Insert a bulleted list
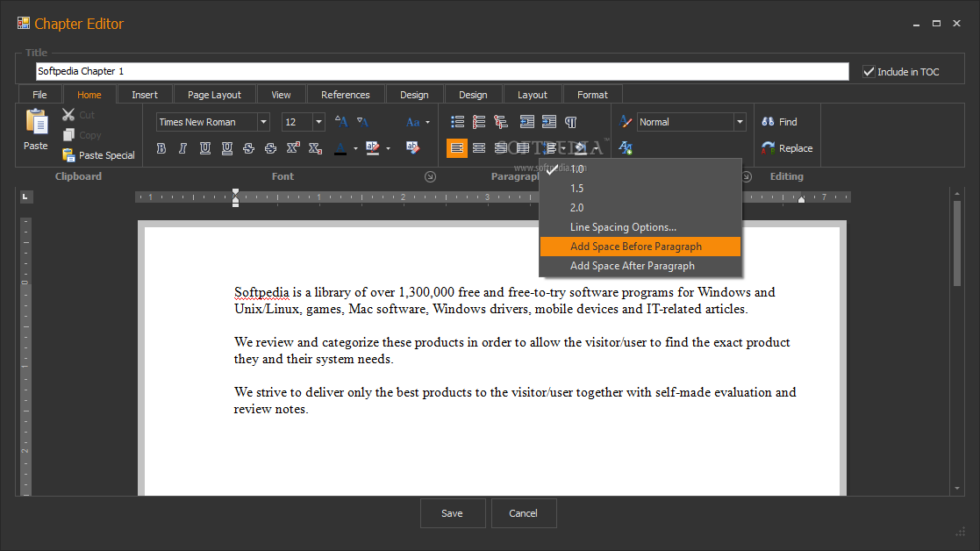The height and width of the screenshot is (551, 980). point(457,122)
